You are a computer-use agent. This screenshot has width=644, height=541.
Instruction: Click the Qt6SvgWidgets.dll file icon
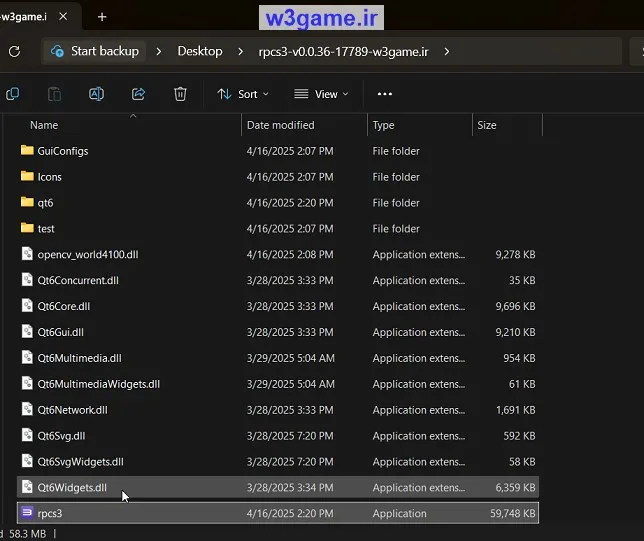(x=27, y=461)
